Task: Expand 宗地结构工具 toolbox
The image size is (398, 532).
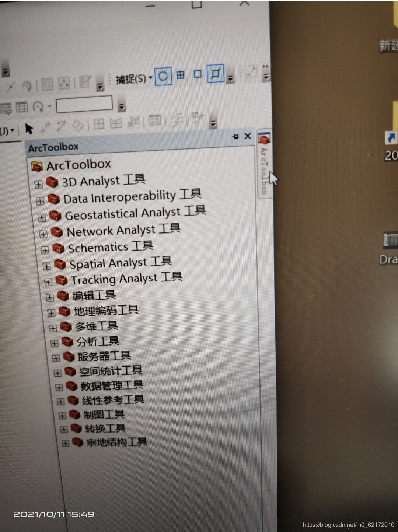Action: [x=65, y=443]
